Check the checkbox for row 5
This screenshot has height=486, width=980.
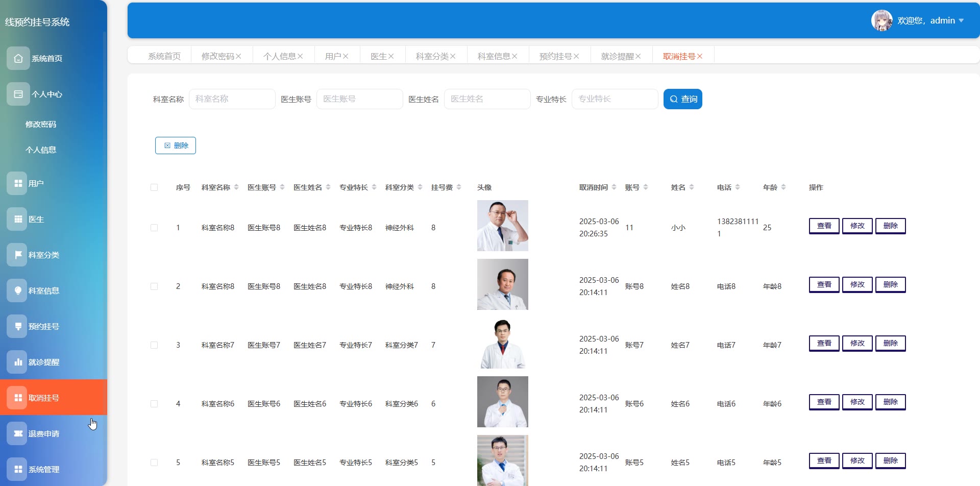(x=154, y=463)
